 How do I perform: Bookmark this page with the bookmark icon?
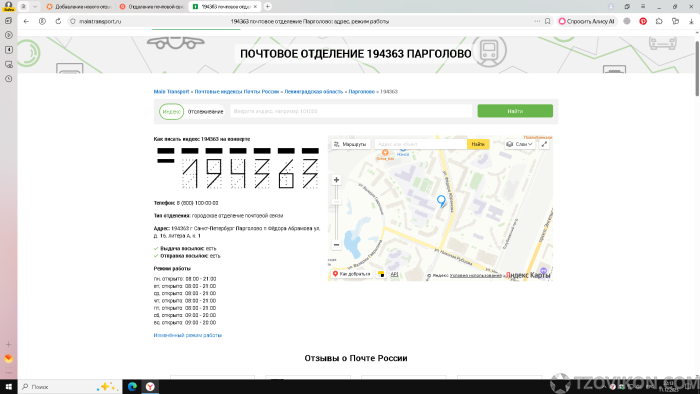click(x=547, y=21)
